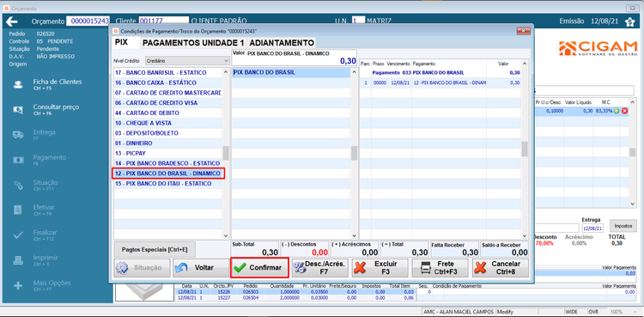Click the disabled Situação button in dialog
The width and height of the screenshot is (644, 317).
142,268
